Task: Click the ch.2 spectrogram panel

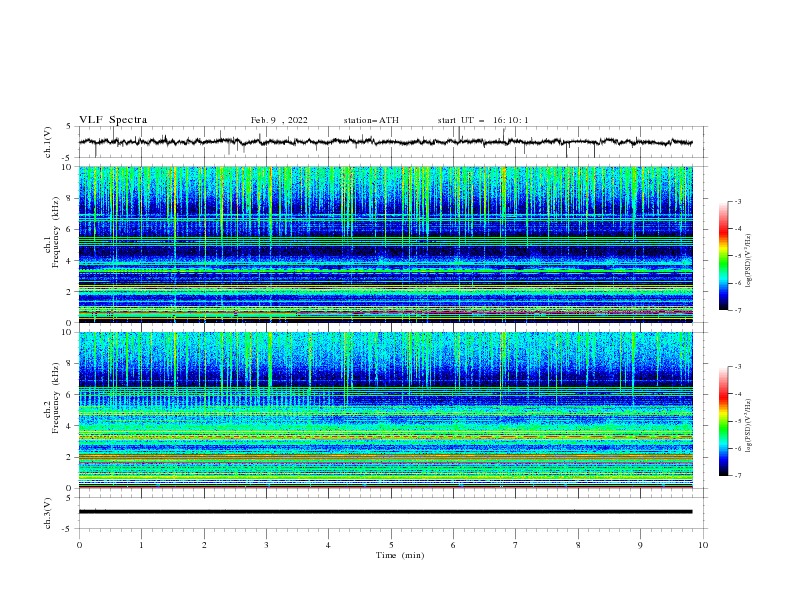Action: [x=385, y=410]
